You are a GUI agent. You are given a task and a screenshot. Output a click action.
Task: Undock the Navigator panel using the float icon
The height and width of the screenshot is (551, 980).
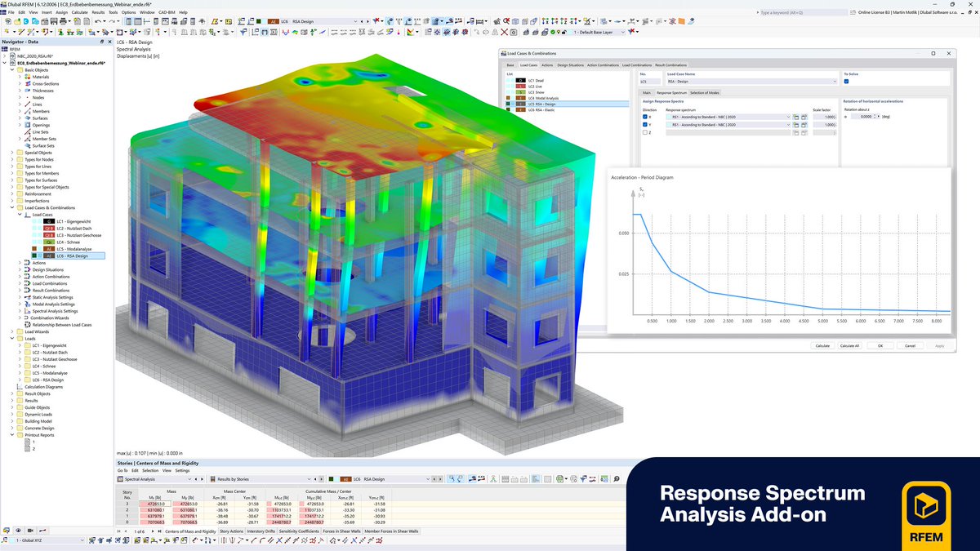[101, 42]
